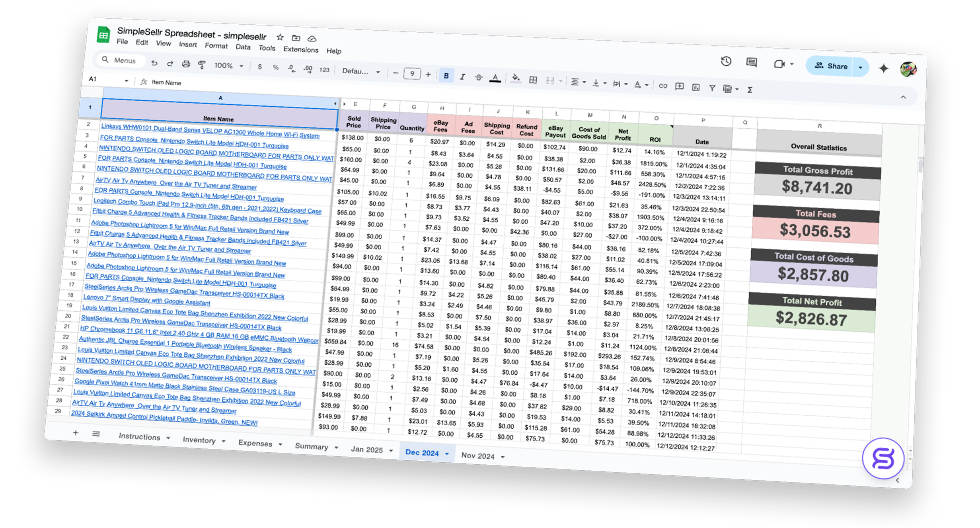This screenshot has height=528, width=980.
Task: Print the spreadsheet with printer icon
Action: pyautogui.click(x=186, y=64)
